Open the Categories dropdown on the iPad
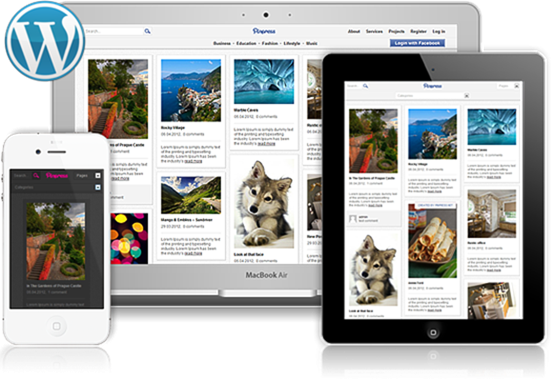Viewport: 553px width, 380px height. click(467, 96)
